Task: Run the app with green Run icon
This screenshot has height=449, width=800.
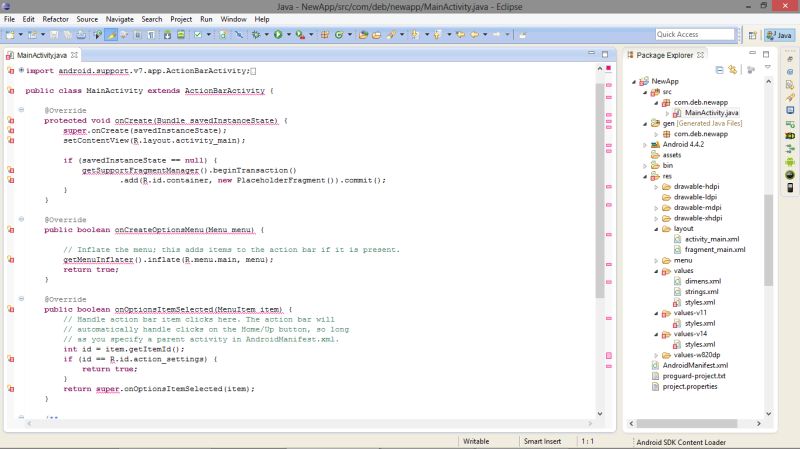Action: pyautogui.click(x=278, y=35)
